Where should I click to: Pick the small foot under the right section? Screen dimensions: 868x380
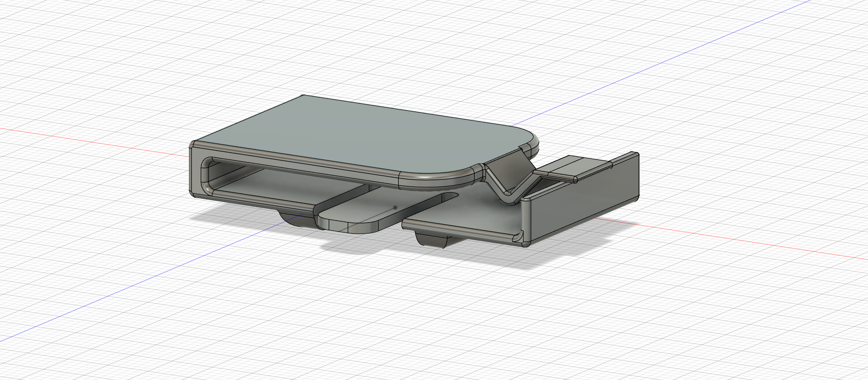431,240
